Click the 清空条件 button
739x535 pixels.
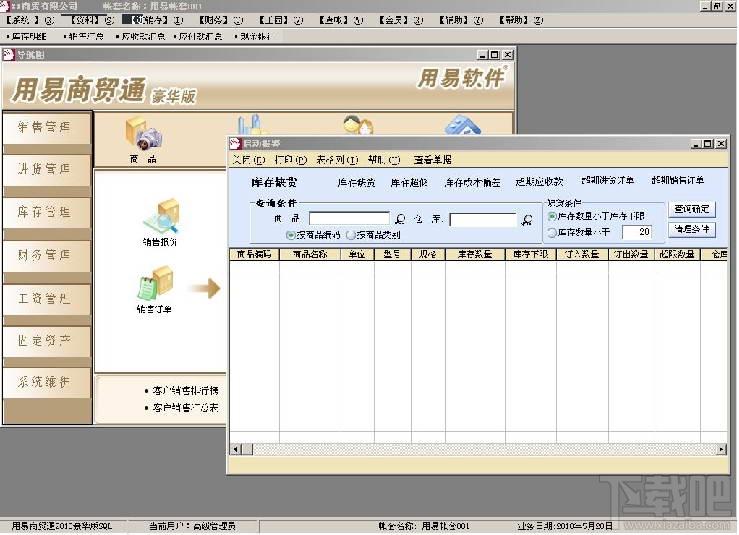692,230
